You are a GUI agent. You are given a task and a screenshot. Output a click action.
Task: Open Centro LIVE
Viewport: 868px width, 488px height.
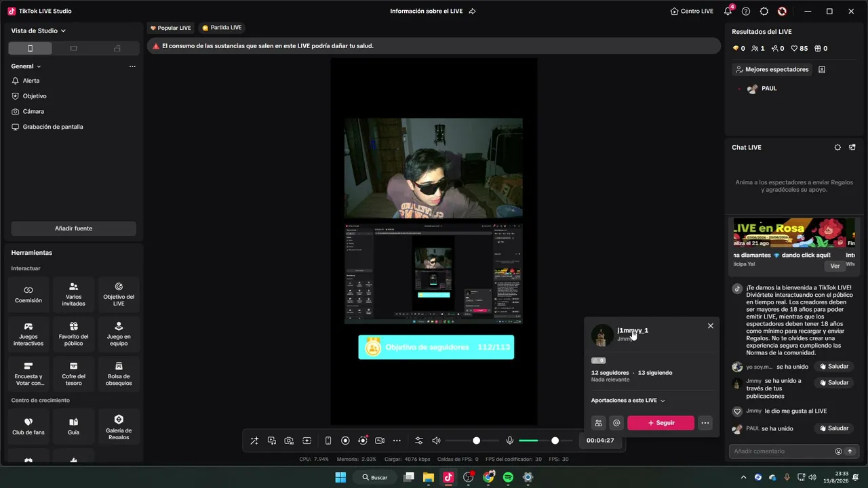click(692, 11)
